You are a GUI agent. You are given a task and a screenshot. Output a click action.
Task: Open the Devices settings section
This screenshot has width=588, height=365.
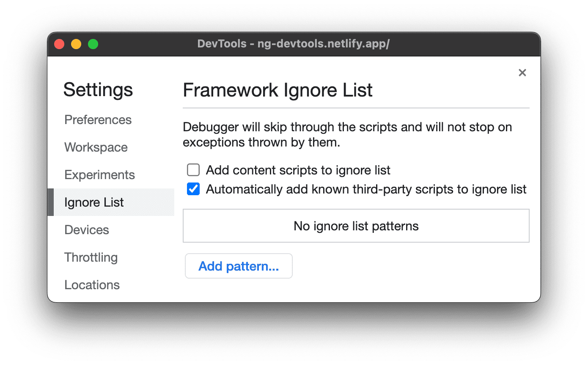(87, 230)
